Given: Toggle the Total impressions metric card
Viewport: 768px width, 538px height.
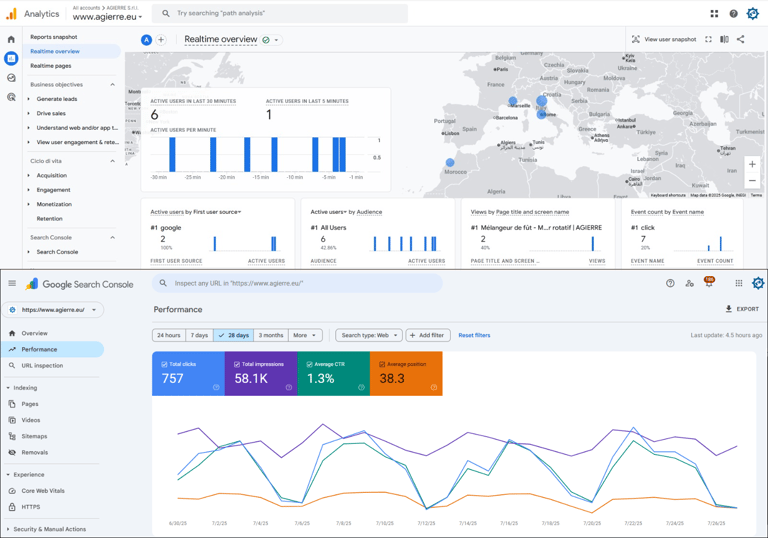Looking at the screenshot, I should (x=261, y=373).
